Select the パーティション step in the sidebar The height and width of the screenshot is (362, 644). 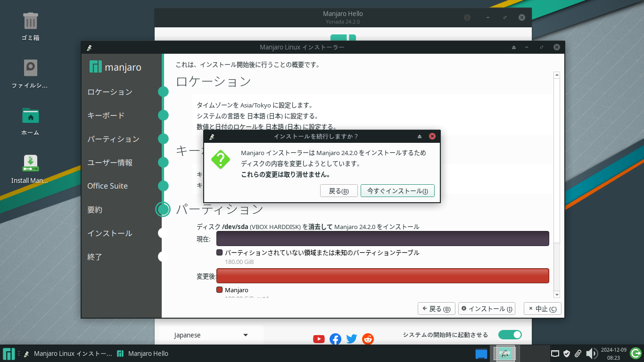114,139
